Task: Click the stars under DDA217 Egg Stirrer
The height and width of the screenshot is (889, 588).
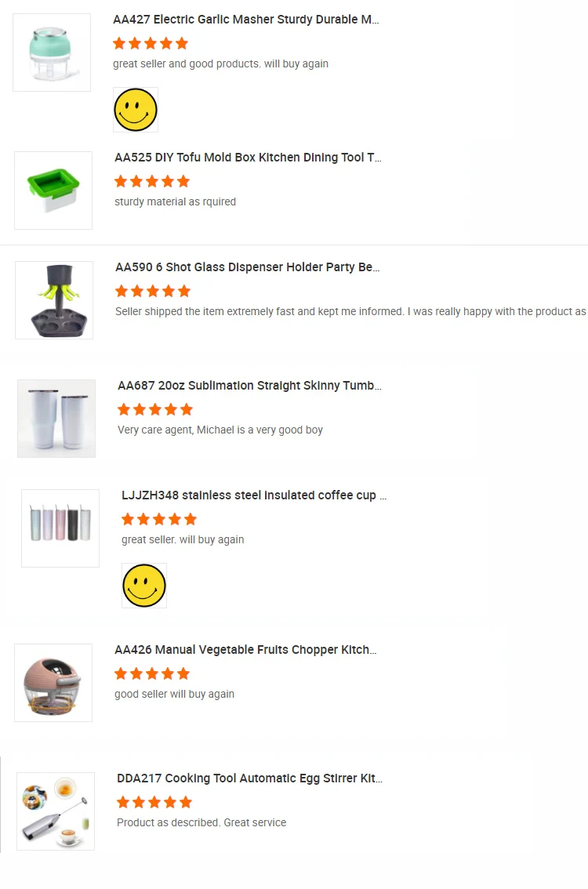Action: (x=154, y=802)
